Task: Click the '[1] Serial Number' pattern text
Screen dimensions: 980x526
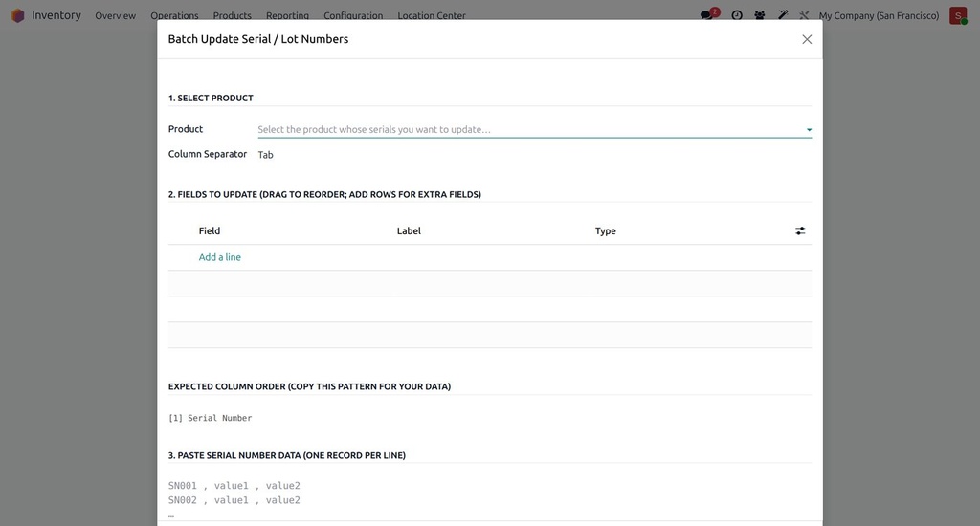Action: [x=210, y=418]
